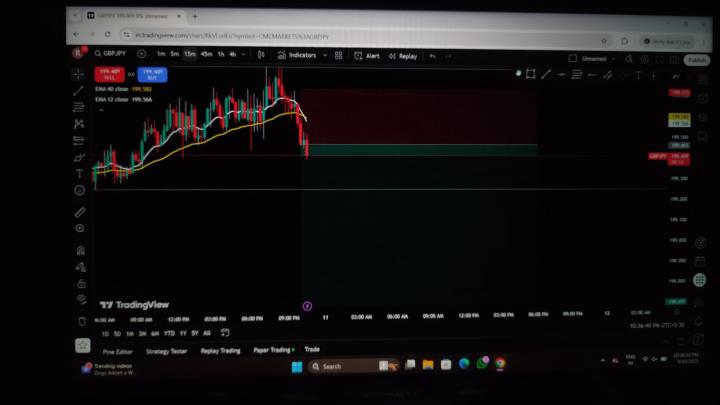Select the 15m timeframe
This screenshot has width=720, height=405.
(x=190, y=54)
